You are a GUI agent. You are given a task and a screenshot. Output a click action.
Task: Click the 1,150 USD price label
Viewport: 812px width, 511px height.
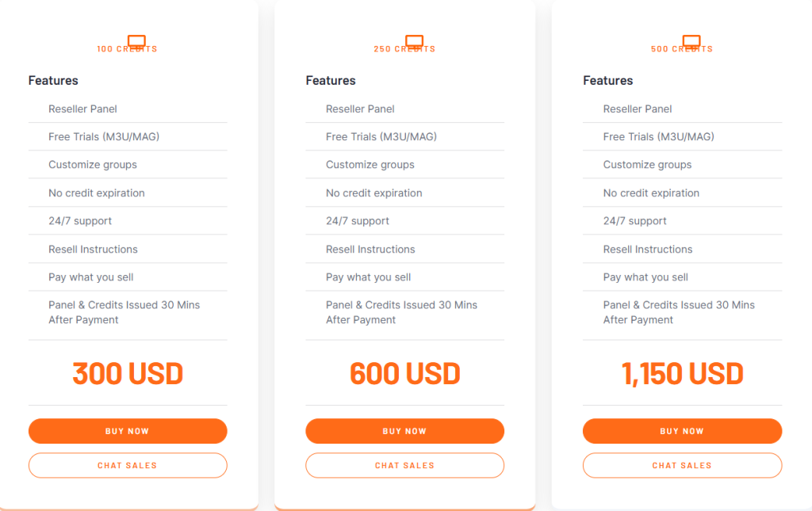tap(682, 373)
